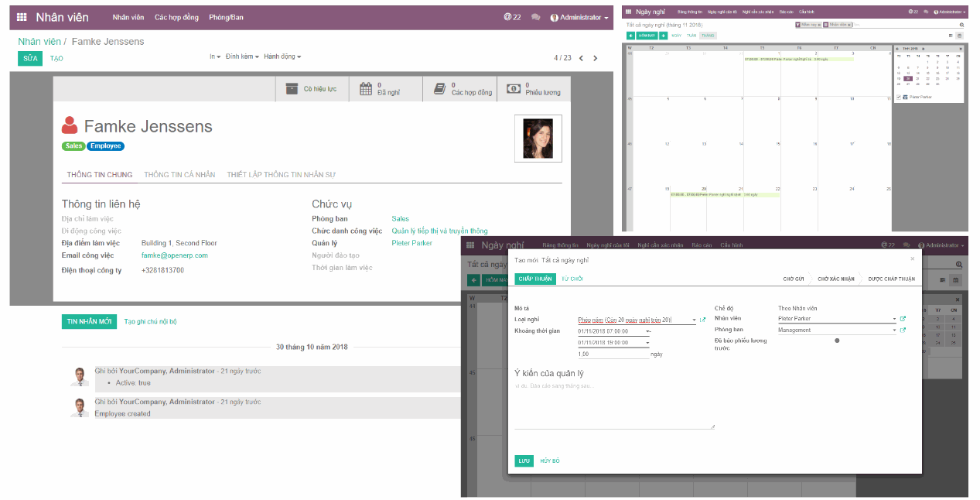
Task: Click external link icon beside Pieter Parker field
Action: pyautogui.click(x=901, y=318)
